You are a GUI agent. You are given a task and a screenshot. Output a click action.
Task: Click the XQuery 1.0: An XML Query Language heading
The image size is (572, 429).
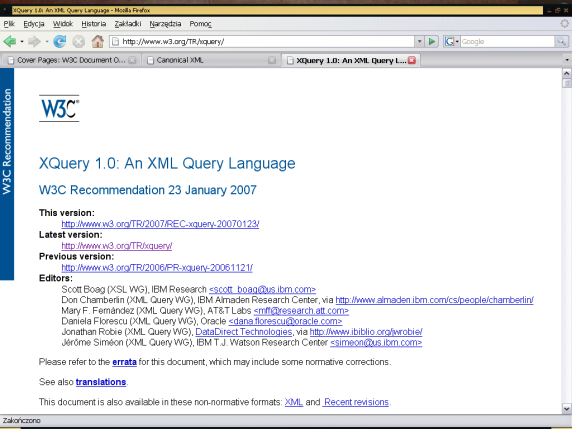point(167,163)
